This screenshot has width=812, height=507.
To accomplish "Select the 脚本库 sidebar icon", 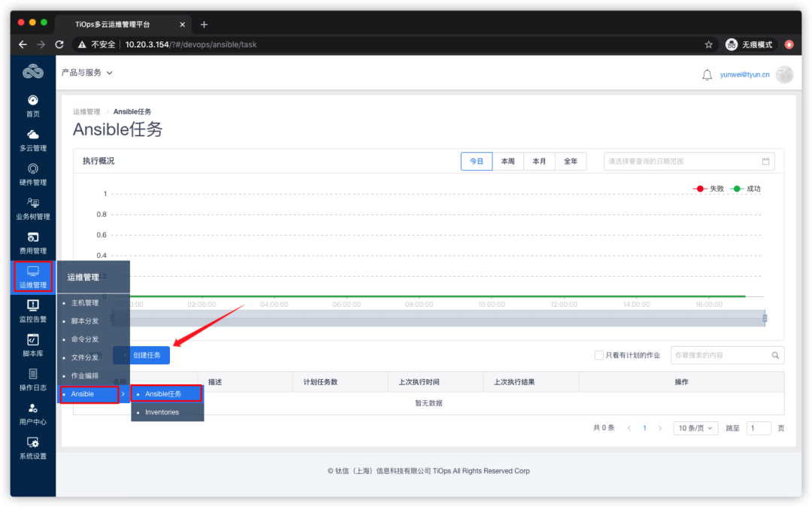I will (32, 345).
